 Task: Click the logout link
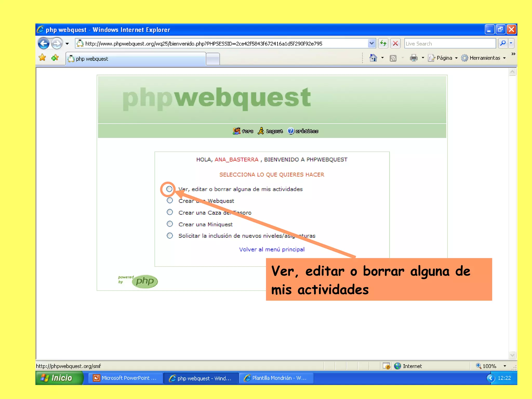274,131
